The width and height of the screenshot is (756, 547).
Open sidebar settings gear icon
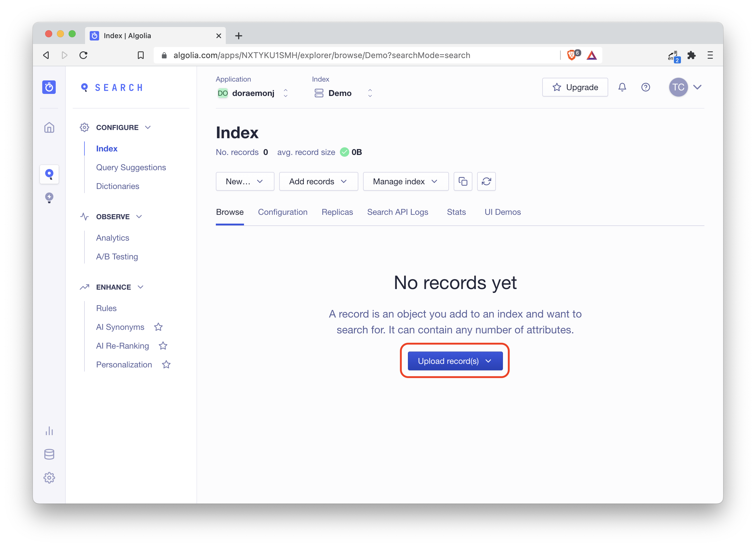[49, 478]
